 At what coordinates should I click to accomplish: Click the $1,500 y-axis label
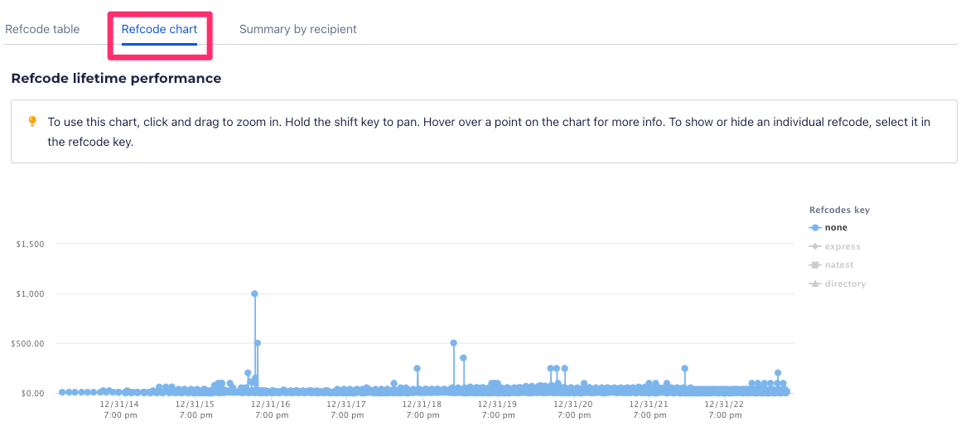click(x=29, y=244)
